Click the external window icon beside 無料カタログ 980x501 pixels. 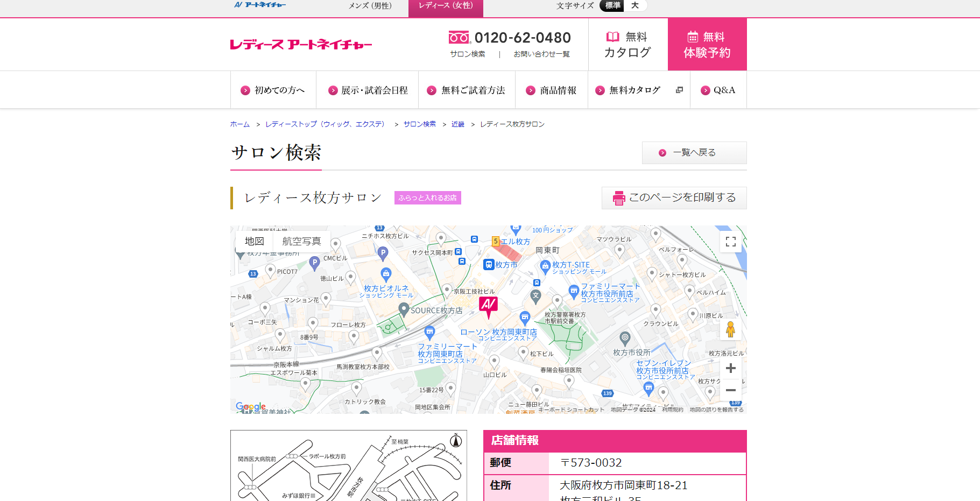pyautogui.click(x=679, y=90)
